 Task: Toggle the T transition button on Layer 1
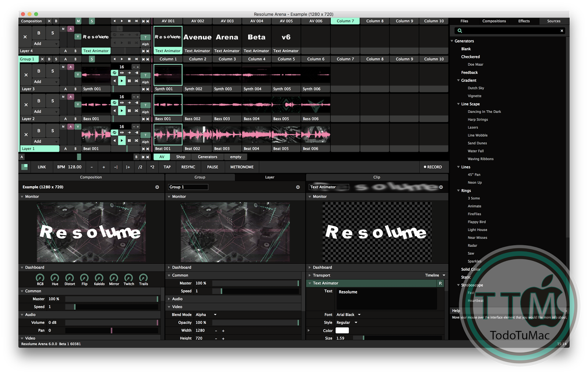[146, 135]
